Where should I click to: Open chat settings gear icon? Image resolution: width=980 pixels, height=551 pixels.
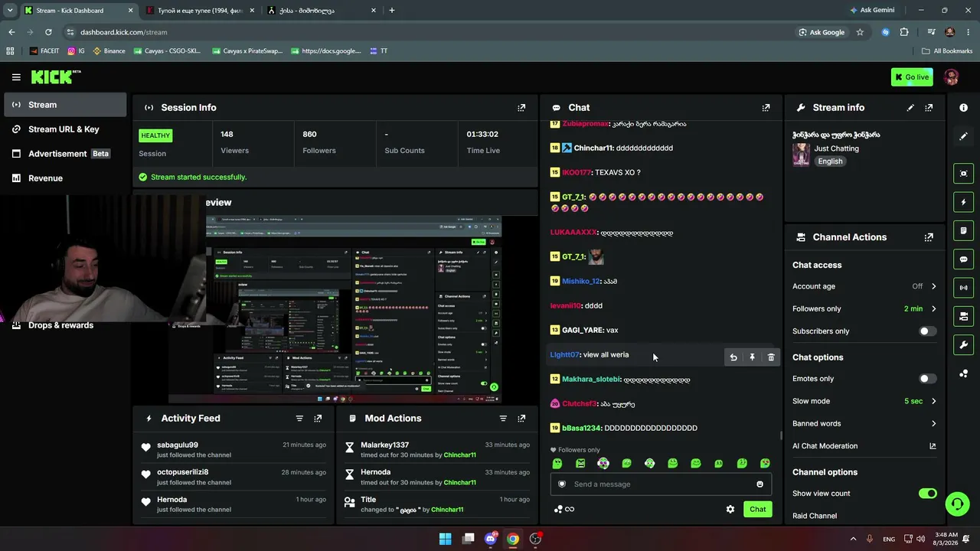click(730, 510)
